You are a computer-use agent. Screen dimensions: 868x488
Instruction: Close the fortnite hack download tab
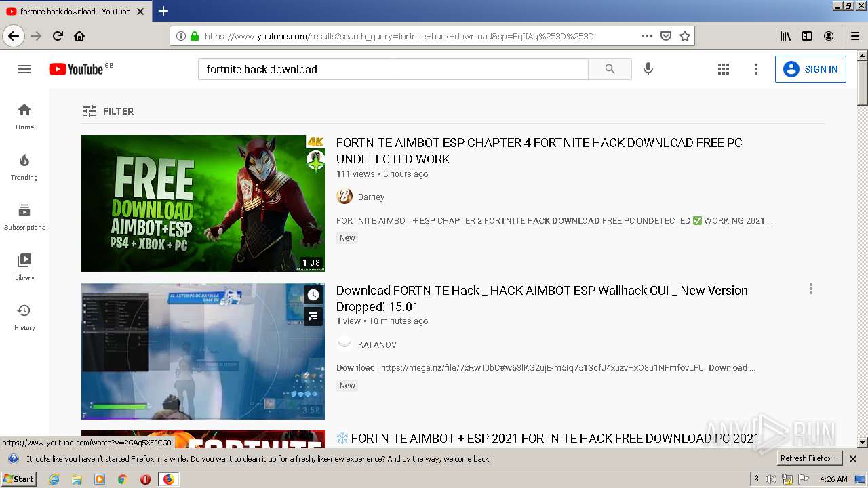point(140,11)
